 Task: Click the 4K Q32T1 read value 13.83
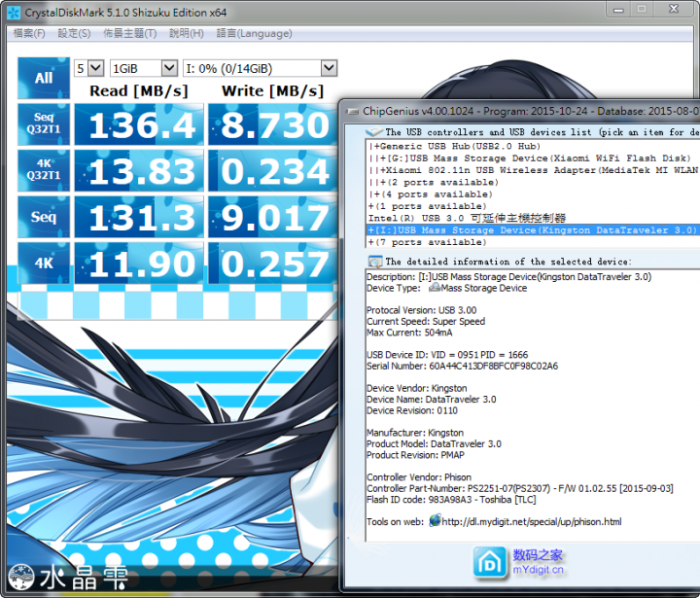coord(139,170)
